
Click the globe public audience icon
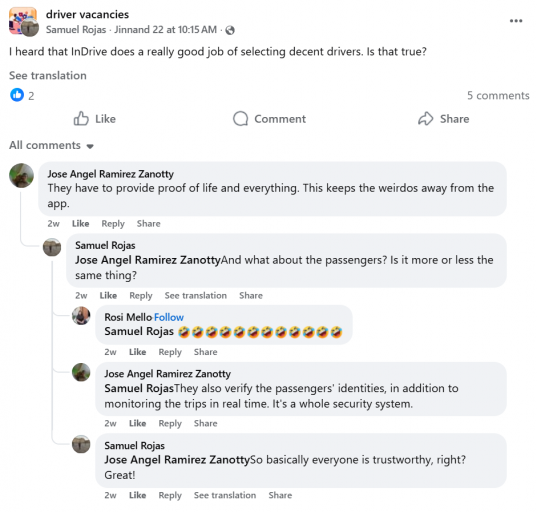pyautogui.click(x=230, y=30)
